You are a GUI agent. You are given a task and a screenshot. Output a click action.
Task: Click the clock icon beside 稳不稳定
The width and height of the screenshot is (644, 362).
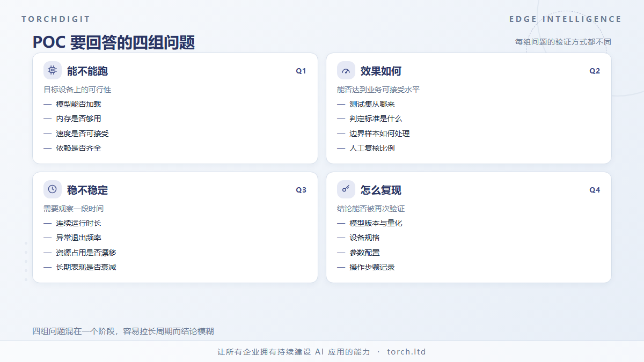pos(53,189)
